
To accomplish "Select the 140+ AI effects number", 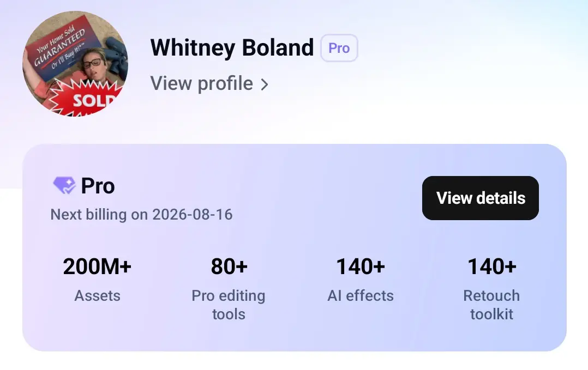I will (x=361, y=266).
